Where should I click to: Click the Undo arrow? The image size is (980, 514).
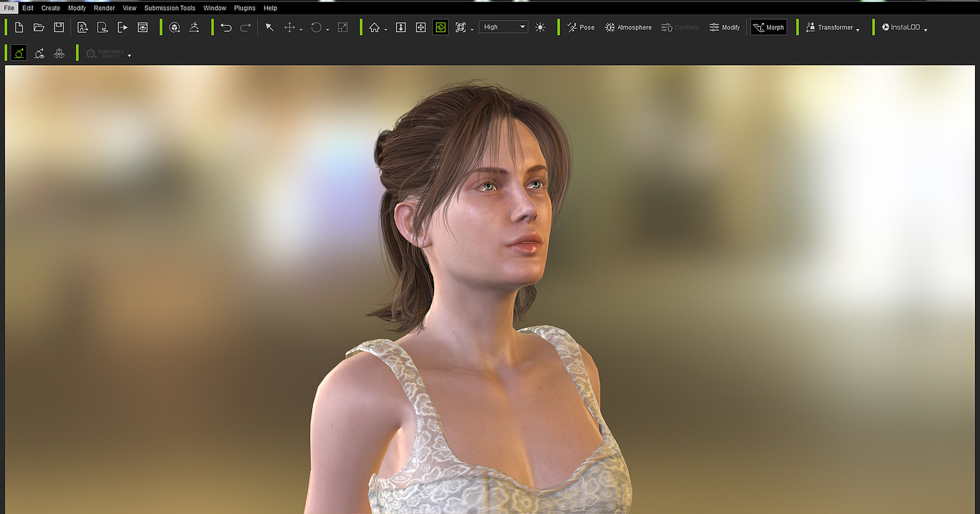point(226,27)
